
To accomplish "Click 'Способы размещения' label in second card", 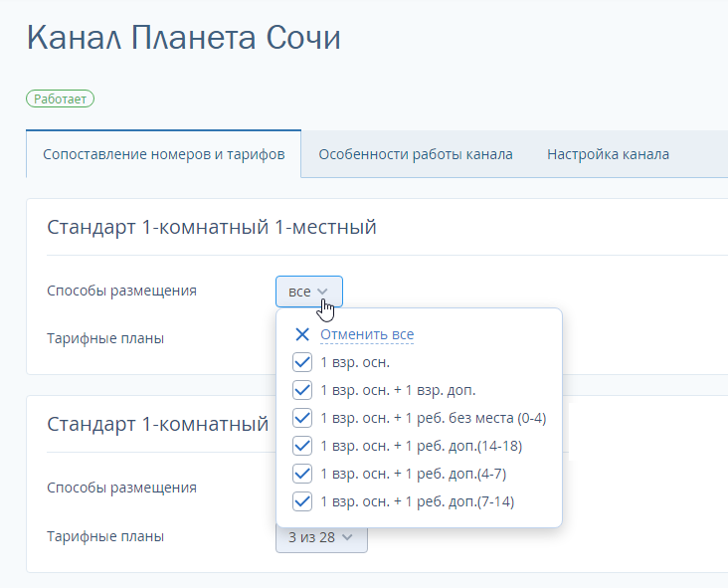I will coord(121,488).
